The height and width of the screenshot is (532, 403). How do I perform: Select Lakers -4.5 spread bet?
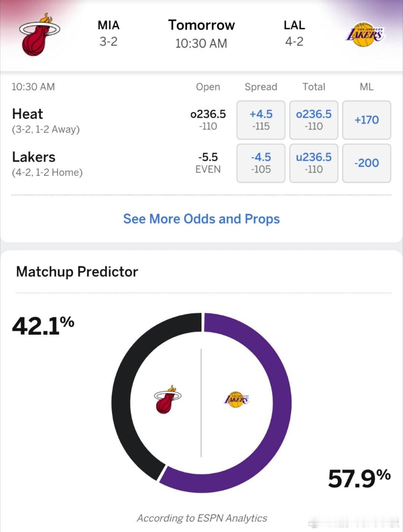[261, 163]
